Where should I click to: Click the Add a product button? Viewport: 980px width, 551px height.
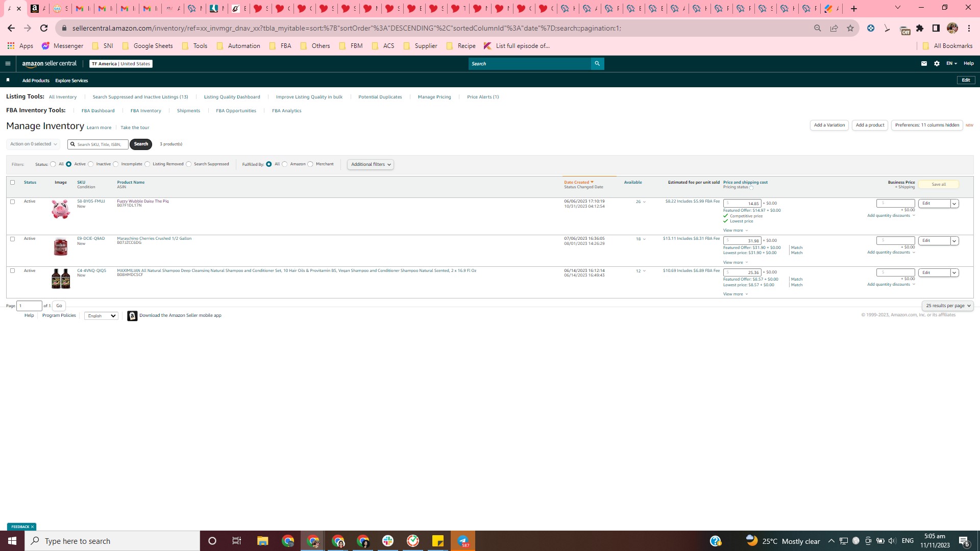(x=870, y=125)
